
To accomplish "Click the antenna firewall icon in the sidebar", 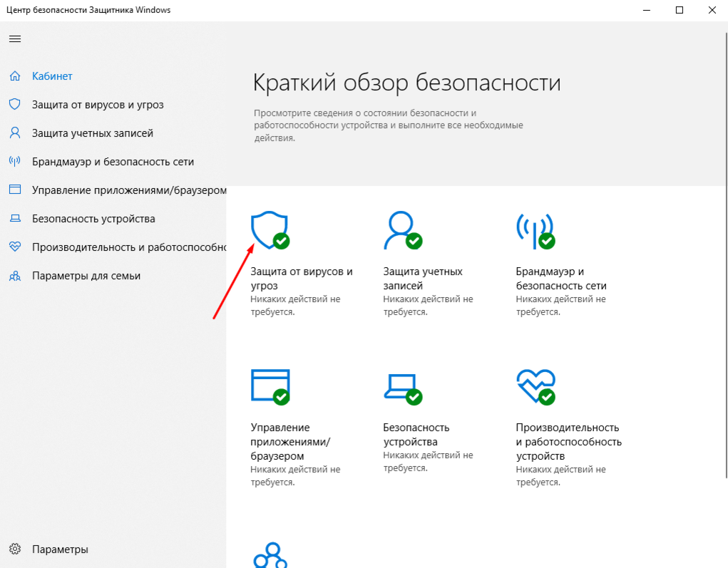I will [15, 162].
